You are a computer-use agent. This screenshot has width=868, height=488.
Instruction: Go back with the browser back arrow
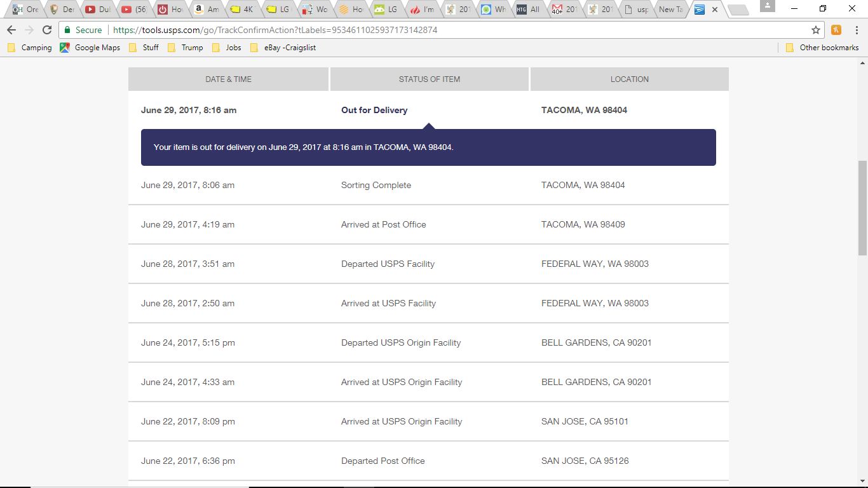tap(11, 30)
